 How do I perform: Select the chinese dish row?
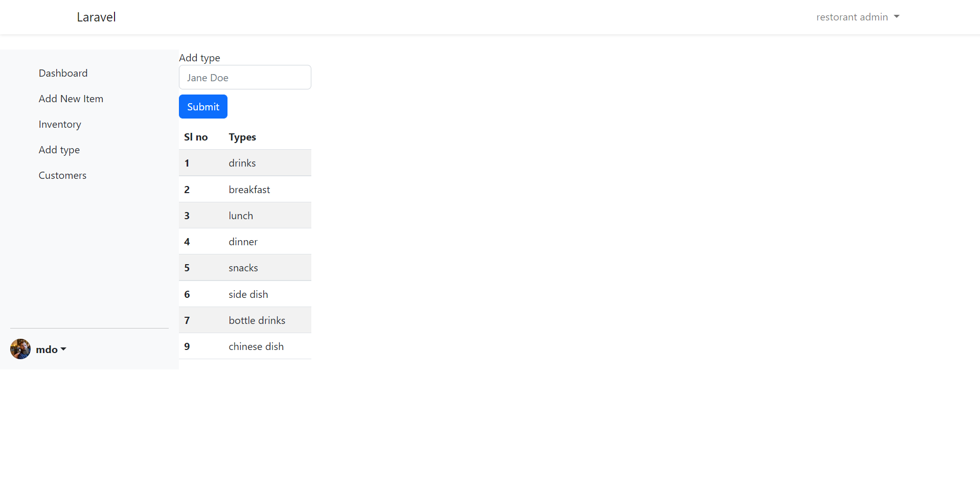tap(256, 346)
